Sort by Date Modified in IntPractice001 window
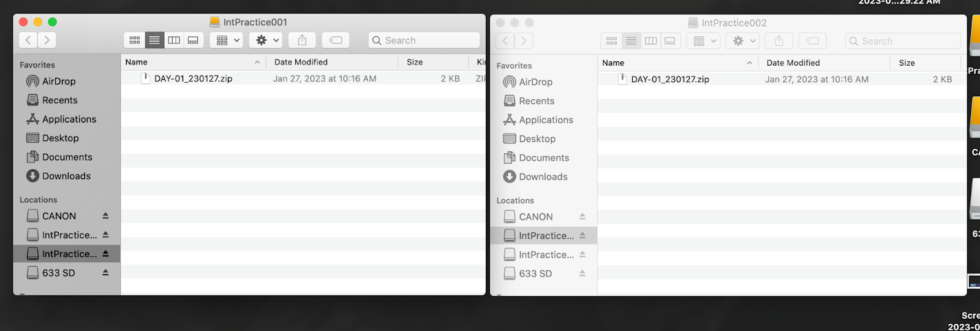The height and width of the screenshot is (331, 980). [x=332, y=62]
